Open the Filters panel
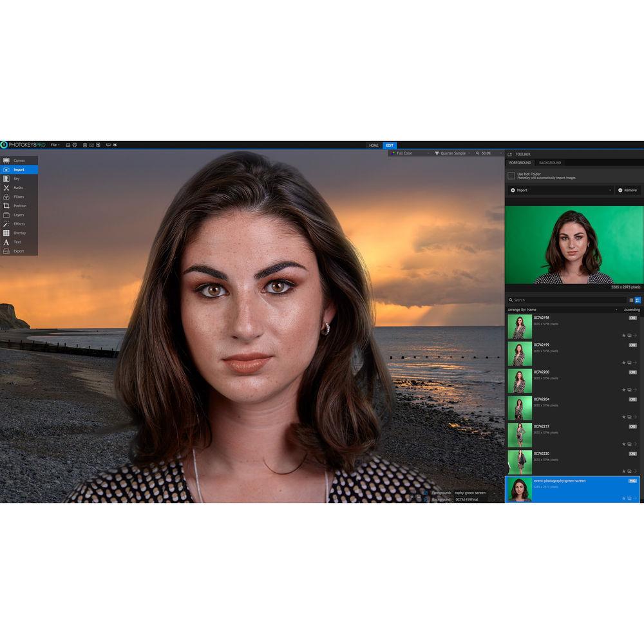The image size is (644, 644). [x=17, y=196]
